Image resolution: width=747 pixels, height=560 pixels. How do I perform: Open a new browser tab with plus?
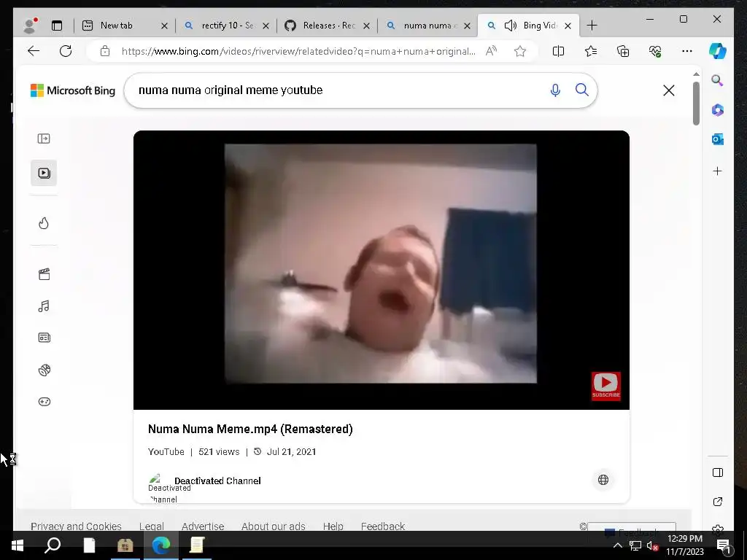[592, 26]
